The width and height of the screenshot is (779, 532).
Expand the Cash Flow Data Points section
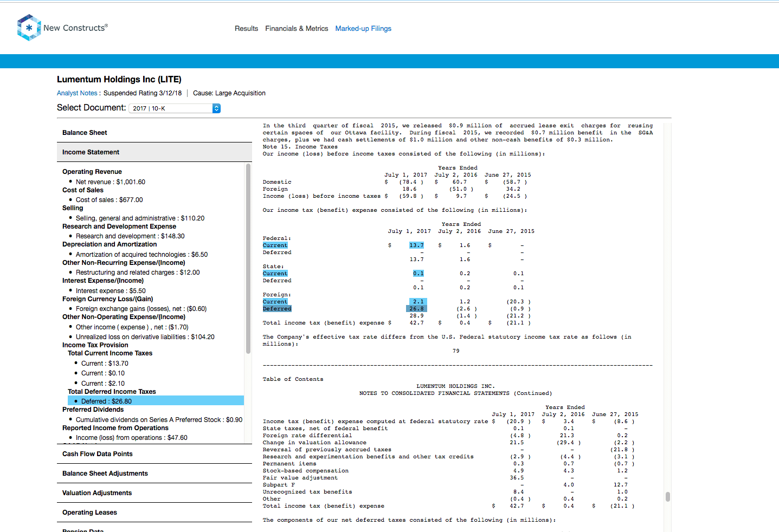(x=154, y=454)
